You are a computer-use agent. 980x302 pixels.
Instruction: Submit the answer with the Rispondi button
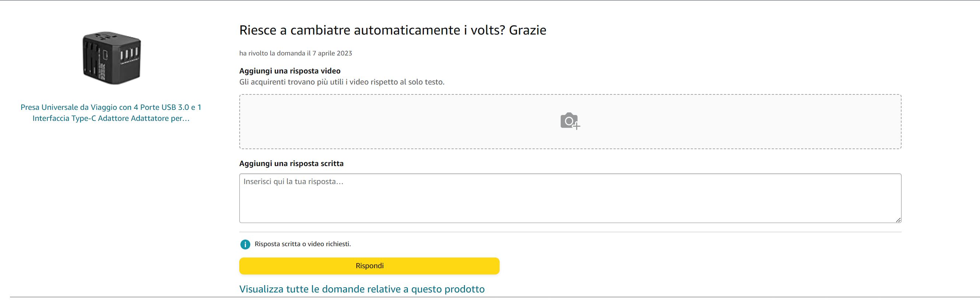[369, 266]
